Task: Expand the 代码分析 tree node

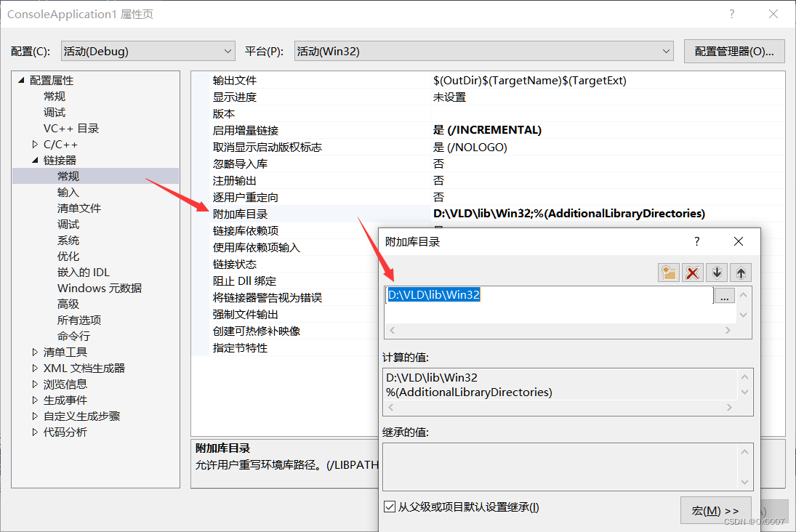Action: [34, 432]
